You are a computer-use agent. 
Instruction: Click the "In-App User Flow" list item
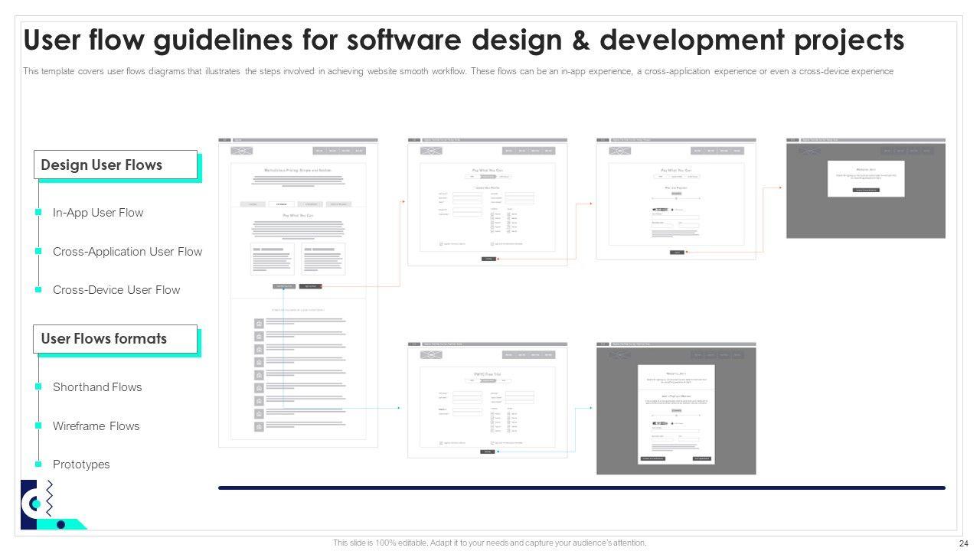click(x=98, y=213)
